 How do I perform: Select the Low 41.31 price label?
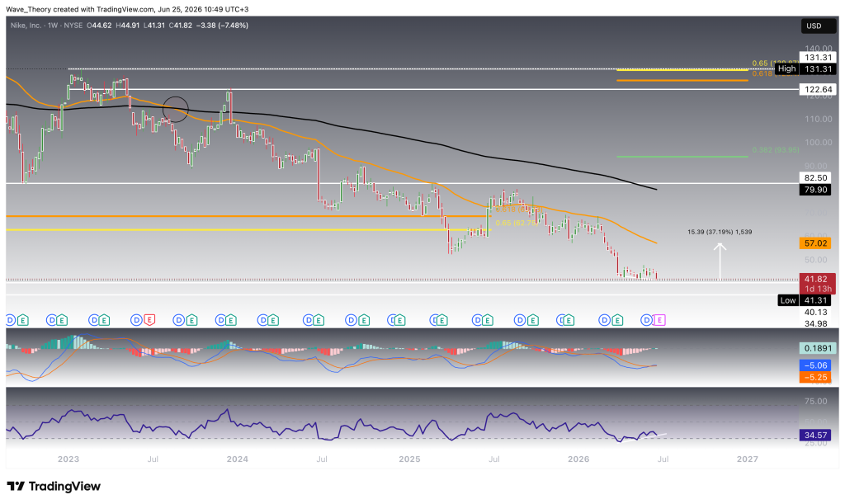806,300
